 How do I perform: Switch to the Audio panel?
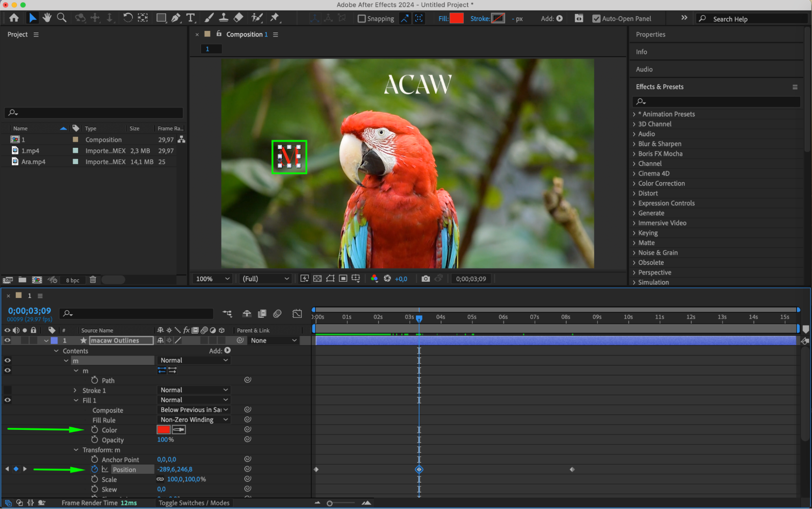644,69
